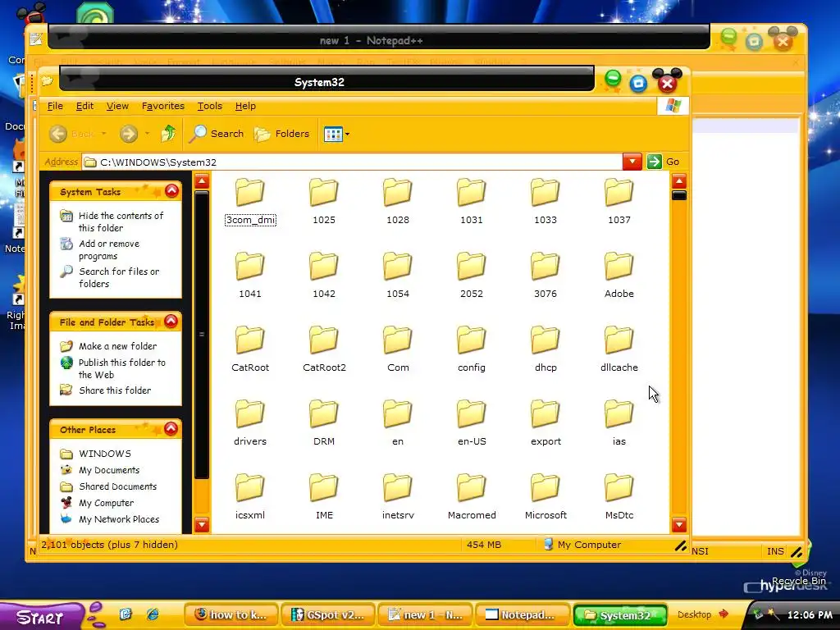Image resolution: width=840 pixels, height=630 pixels.
Task: Select the dllcache folder
Action: (619, 349)
